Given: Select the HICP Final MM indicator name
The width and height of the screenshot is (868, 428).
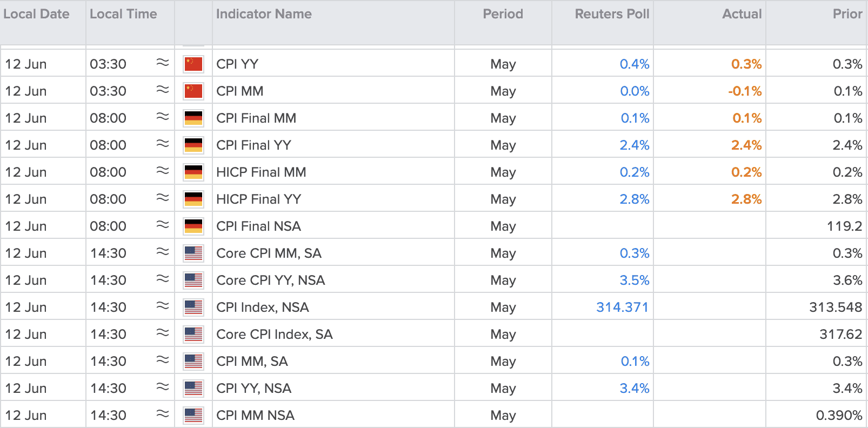Looking at the screenshot, I should coord(261,172).
